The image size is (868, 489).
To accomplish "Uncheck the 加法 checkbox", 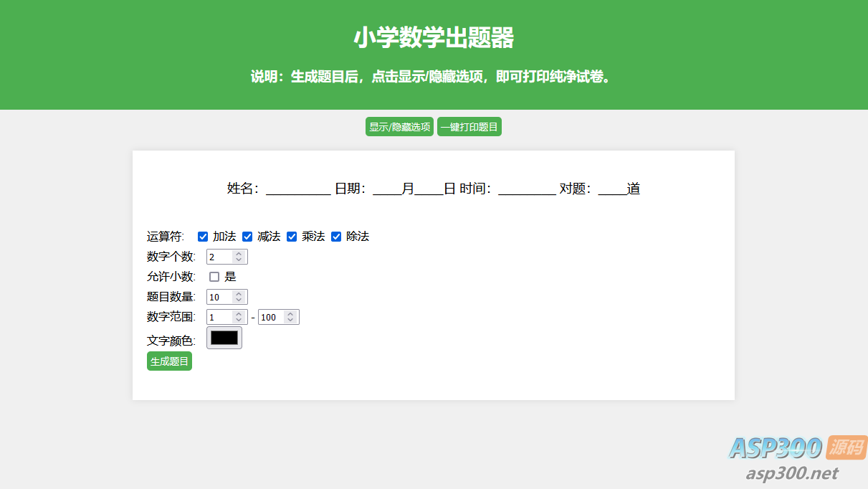I will click(x=203, y=237).
